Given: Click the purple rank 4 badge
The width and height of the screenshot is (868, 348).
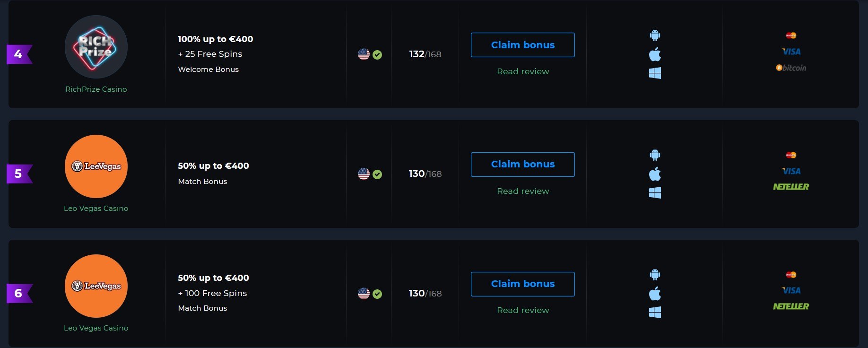Looking at the screenshot, I should (19, 54).
